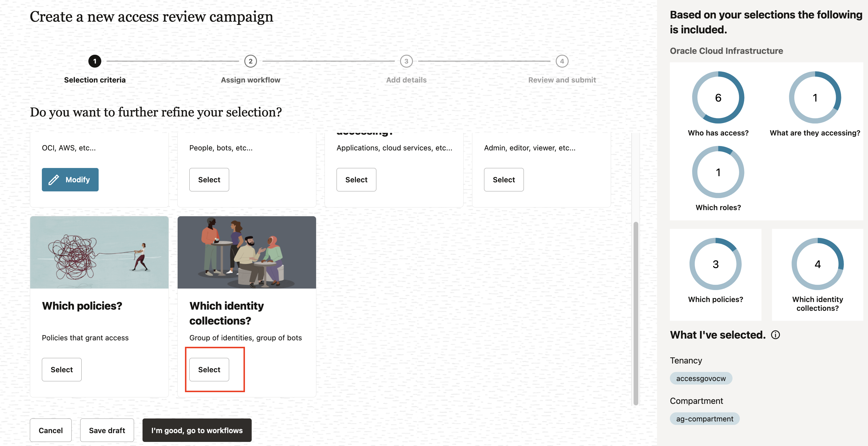Click the "Which roles?" donut chart
The width and height of the screenshot is (868, 446).
coord(718,172)
